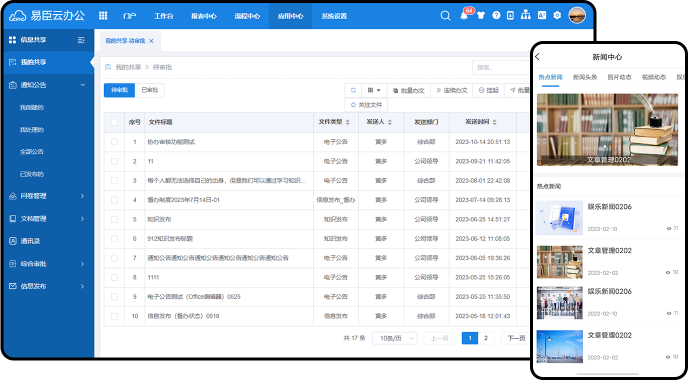Open the 报表中心 top menu
The width and height of the screenshot is (688, 380).
(x=204, y=16)
